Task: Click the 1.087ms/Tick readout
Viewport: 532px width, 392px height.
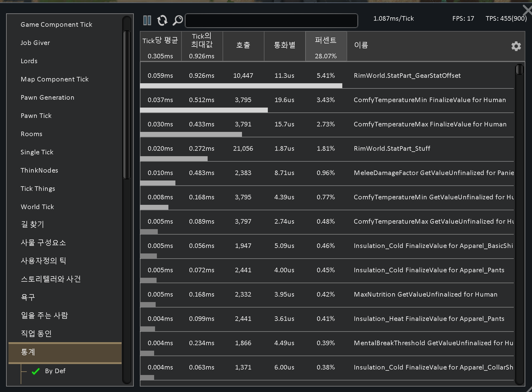Action: [393, 19]
